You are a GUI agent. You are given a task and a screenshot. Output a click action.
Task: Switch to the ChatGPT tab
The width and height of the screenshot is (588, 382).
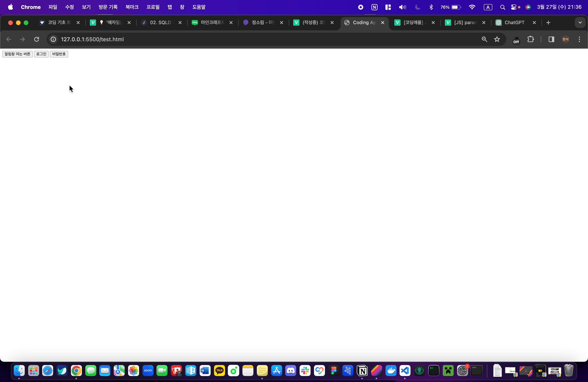pyautogui.click(x=514, y=23)
